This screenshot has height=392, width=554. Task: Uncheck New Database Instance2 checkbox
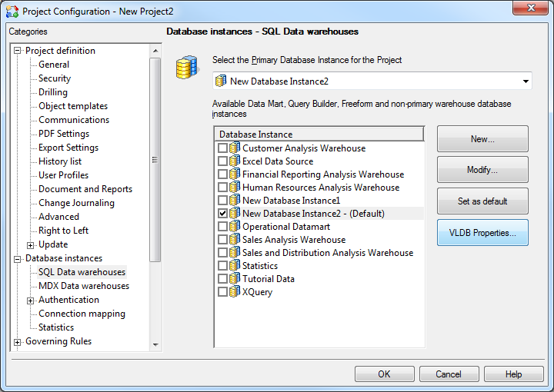pos(222,214)
